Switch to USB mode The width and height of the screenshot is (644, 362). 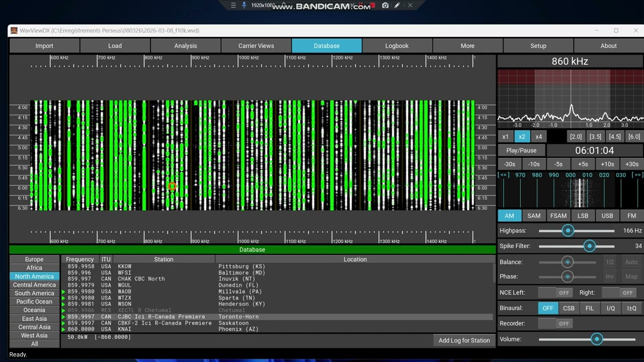pos(607,216)
